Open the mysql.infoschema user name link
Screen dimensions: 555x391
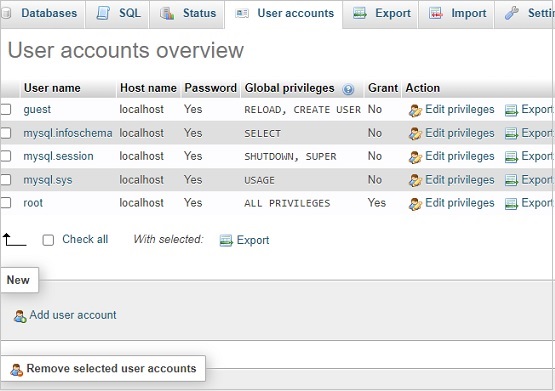click(68, 133)
